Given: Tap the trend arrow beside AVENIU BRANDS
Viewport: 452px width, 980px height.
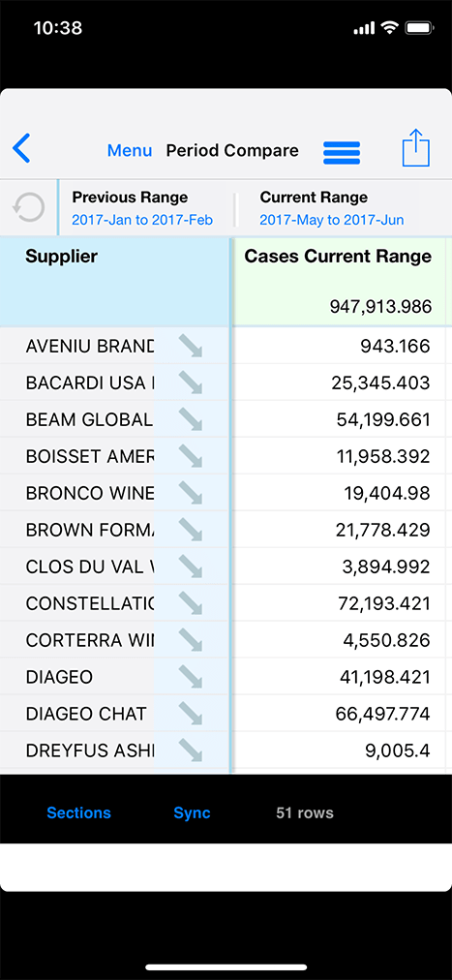Looking at the screenshot, I should [191, 347].
